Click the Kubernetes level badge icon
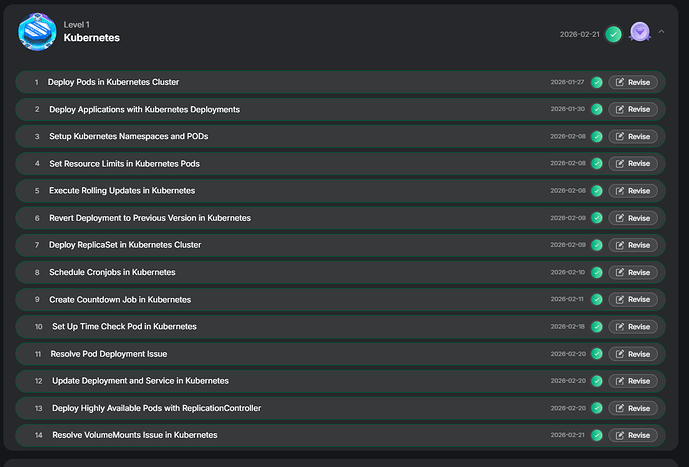Viewport: 689px width, 467px height. 37,32
